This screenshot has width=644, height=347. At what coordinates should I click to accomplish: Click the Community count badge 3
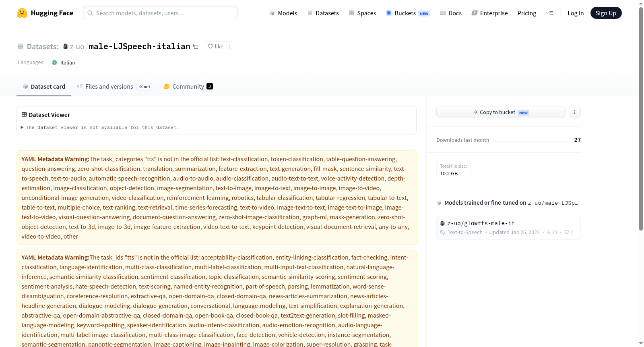(210, 86)
